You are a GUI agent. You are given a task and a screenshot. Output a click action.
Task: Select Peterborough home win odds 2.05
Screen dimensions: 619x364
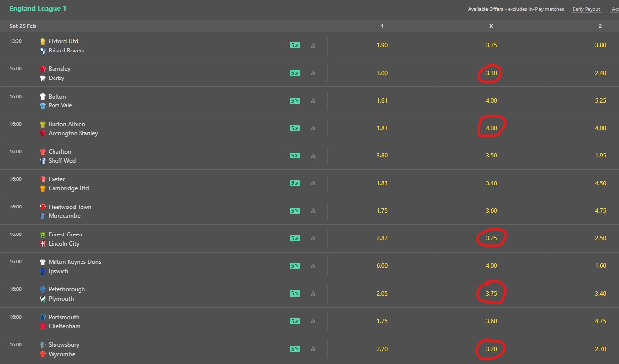[382, 294]
